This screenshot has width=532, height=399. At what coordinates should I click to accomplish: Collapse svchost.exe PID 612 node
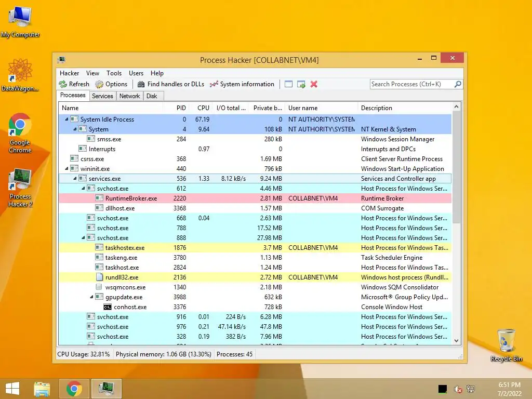click(x=83, y=188)
